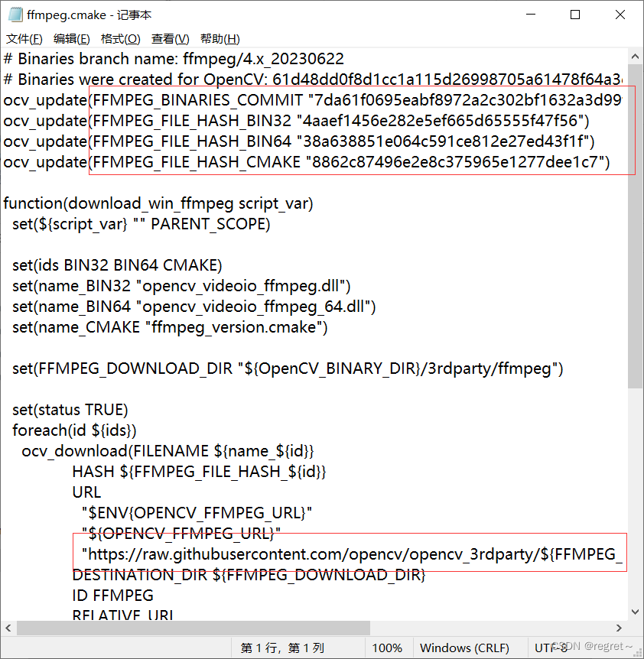Click the set(${script_var} "" PARENT_SCOPE) line
644x659 pixels.
(x=141, y=224)
